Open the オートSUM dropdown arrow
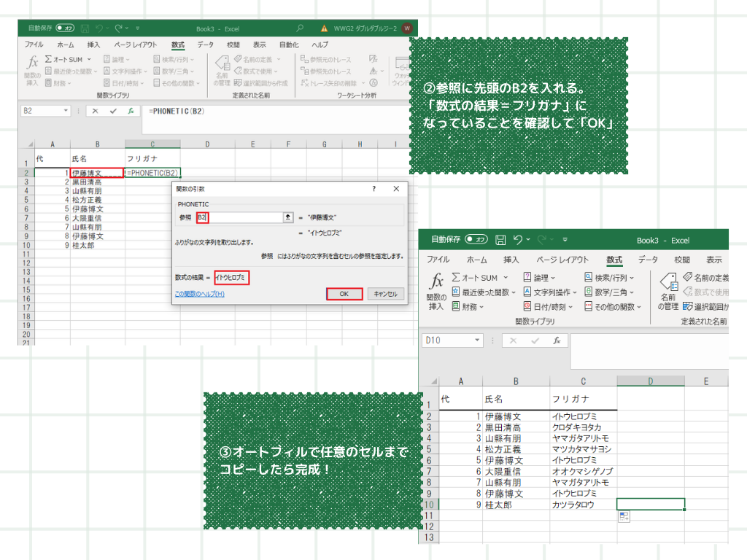Image resolution: width=747 pixels, height=560 pixels. click(506, 278)
